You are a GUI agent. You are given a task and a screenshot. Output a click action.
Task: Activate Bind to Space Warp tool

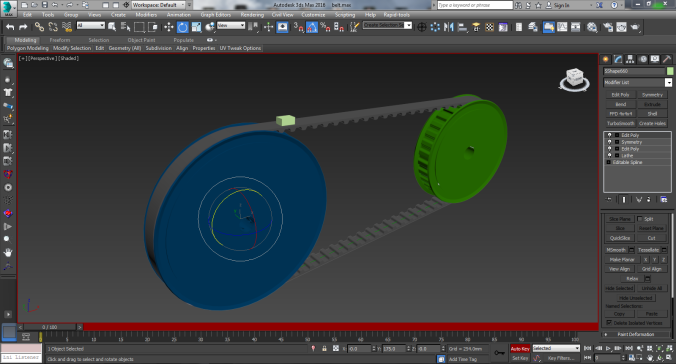pos(67,27)
